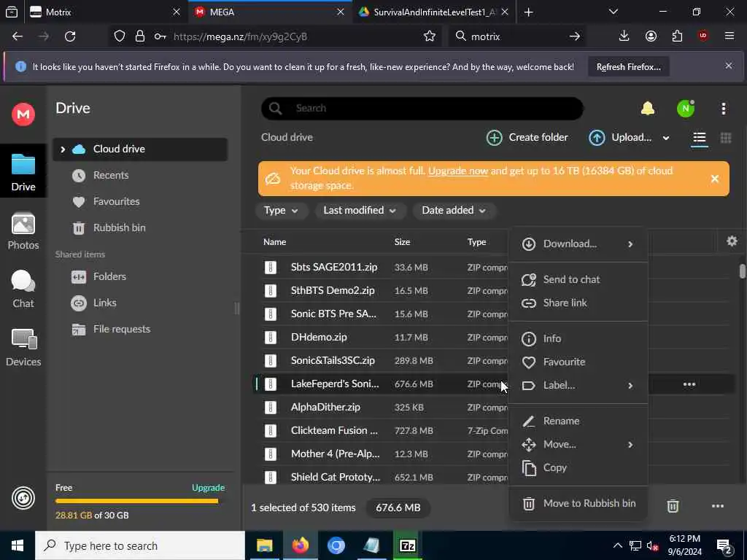The width and height of the screenshot is (747, 560).
Task: Open Photos section in MEGA sidebar
Action: tap(23, 231)
